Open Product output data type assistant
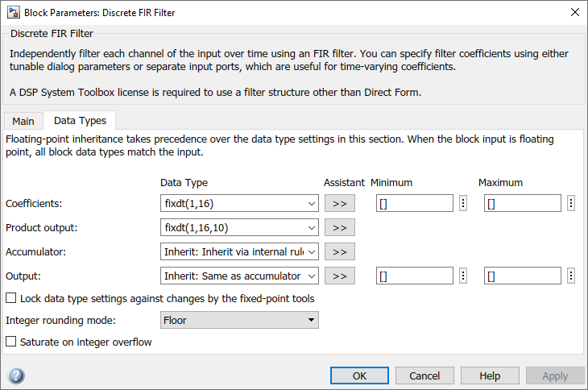 [x=339, y=228]
